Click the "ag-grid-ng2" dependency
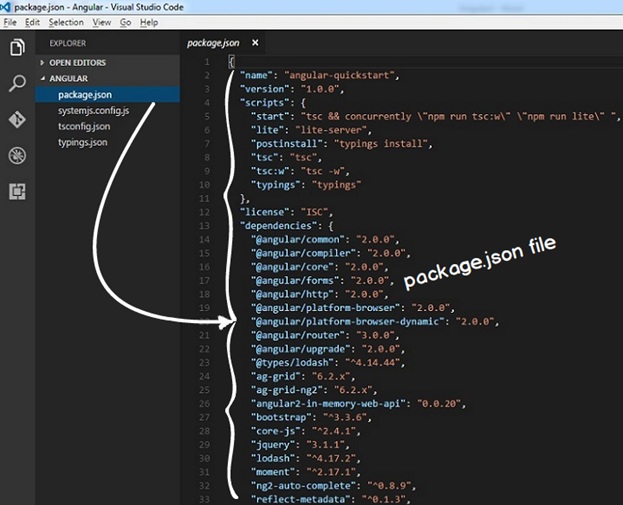623x505 pixels. click(287, 390)
